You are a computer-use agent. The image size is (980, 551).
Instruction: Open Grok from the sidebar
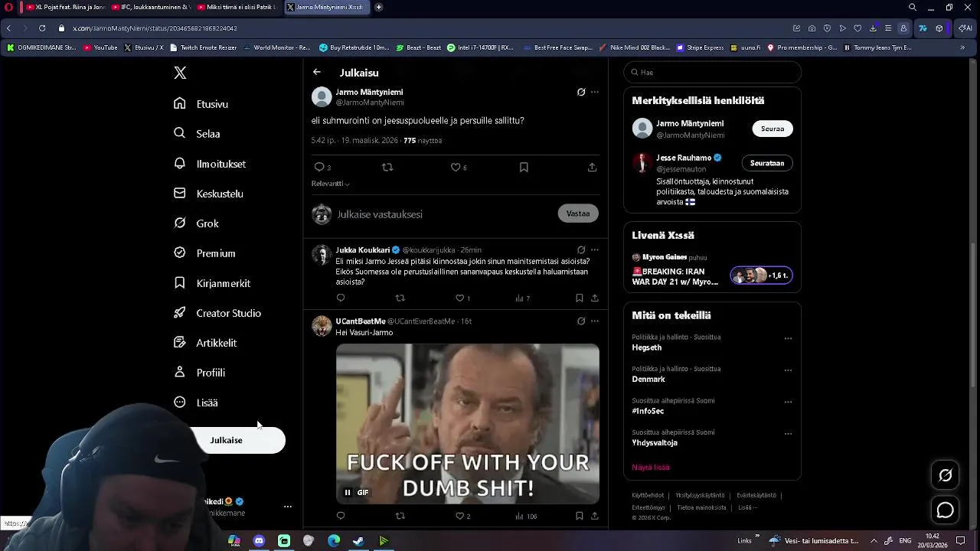pos(196,223)
